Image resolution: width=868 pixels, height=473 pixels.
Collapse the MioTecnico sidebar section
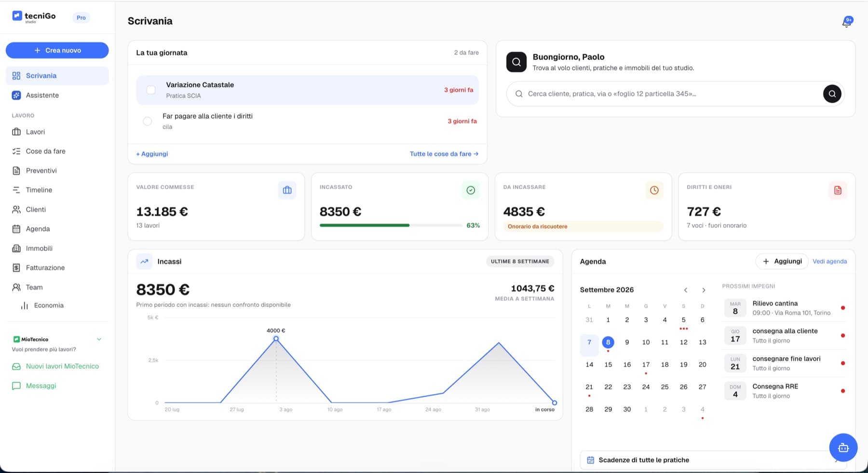[x=99, y=339]
